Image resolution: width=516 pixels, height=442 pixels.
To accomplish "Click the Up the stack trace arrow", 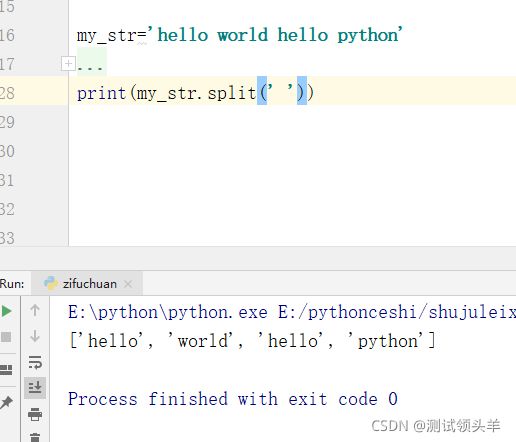I will (35, 310).
